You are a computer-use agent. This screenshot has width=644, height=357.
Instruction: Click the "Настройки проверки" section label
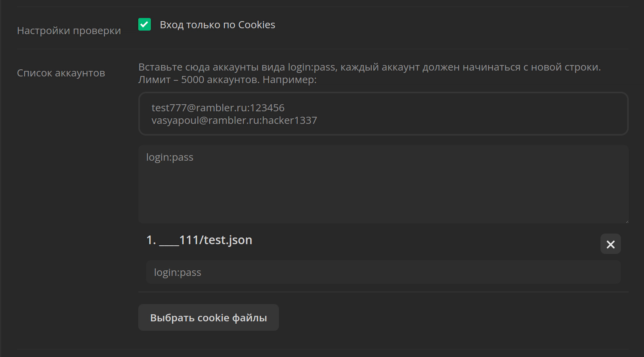click(x=69, y=31)
